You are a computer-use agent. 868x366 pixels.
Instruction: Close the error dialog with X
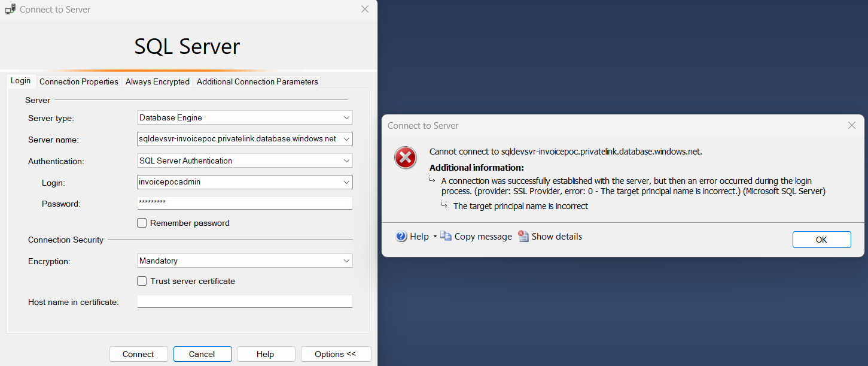point(852,125)
